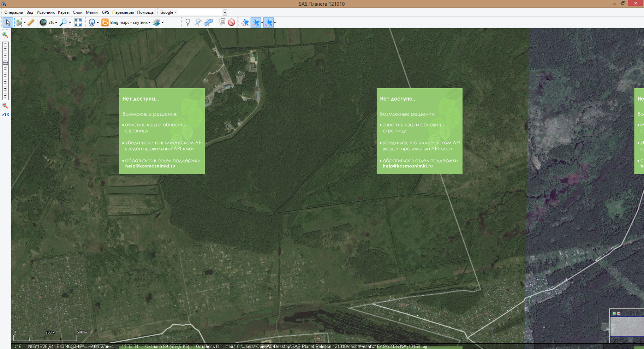This screenshot has width=644, height=349.
Task: Open the z16 zoom level dropdown
Action: (x=53, y=23)
